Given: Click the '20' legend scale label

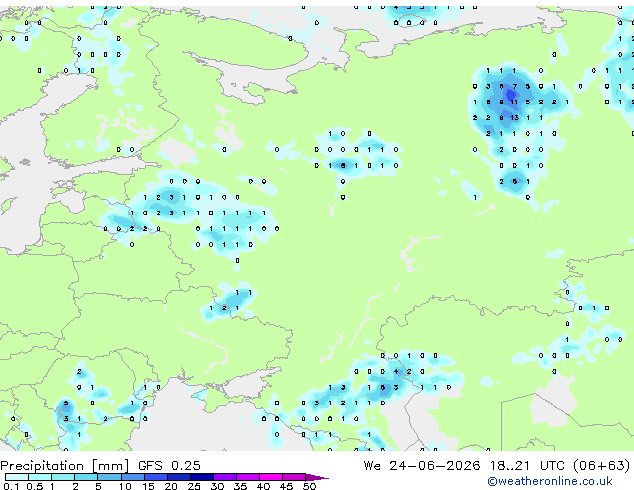Looking at the screenshot, I should (x=171, y=486).
